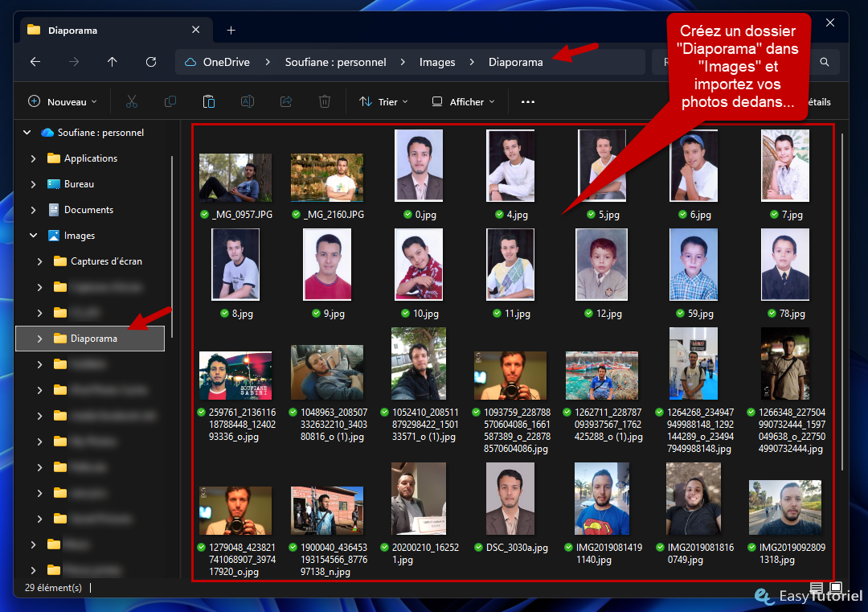This screenshot has width=868, height=612.
Task: Click the 6.jpg file name
Action: point(700,215)
